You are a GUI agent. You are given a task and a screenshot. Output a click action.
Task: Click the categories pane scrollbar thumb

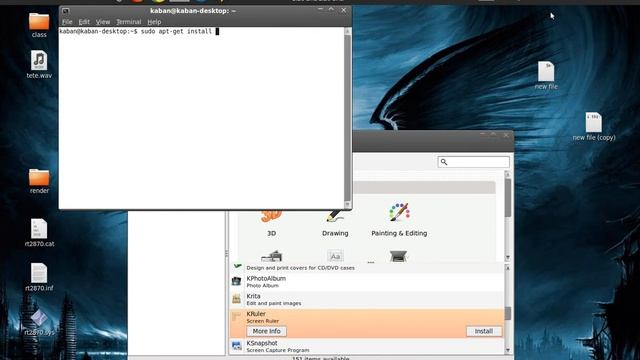[508, 198]
